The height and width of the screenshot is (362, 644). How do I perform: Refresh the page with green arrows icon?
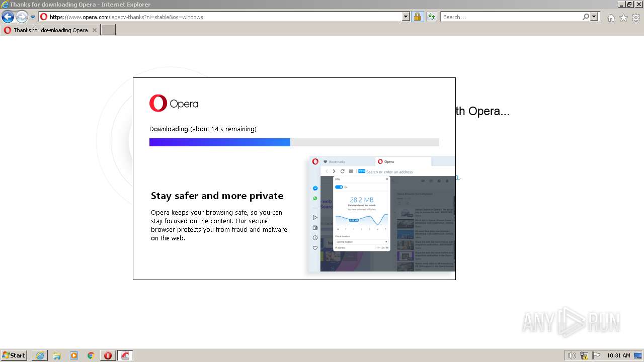pos(431,17)
